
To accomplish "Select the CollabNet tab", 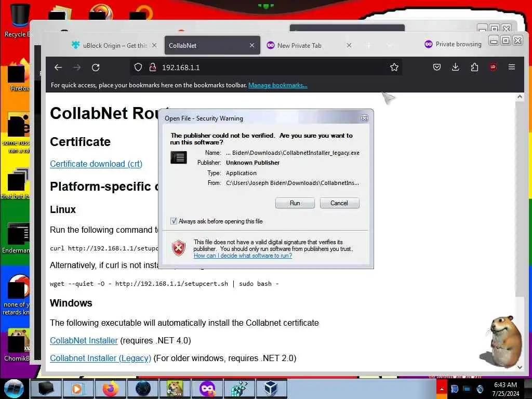I will (212, 45).
